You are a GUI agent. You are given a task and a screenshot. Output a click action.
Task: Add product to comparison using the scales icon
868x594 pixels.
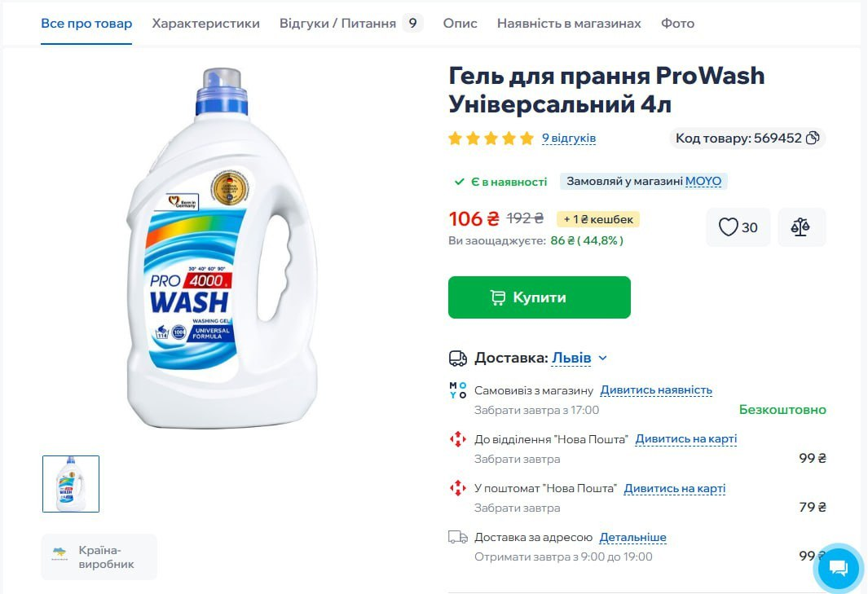coord(801,227)
